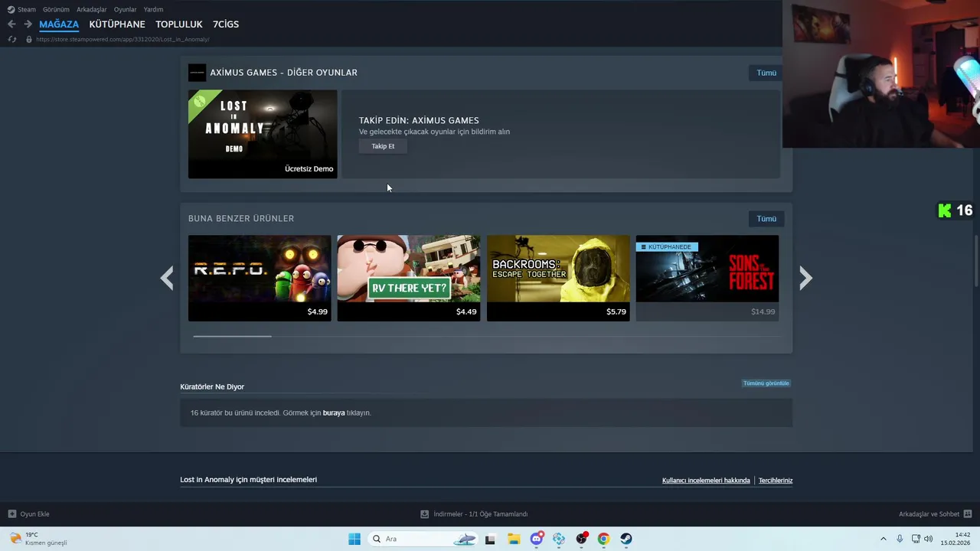Open the Görünüm menu
This screenshot has width=980, height=551.
point(56,9)
